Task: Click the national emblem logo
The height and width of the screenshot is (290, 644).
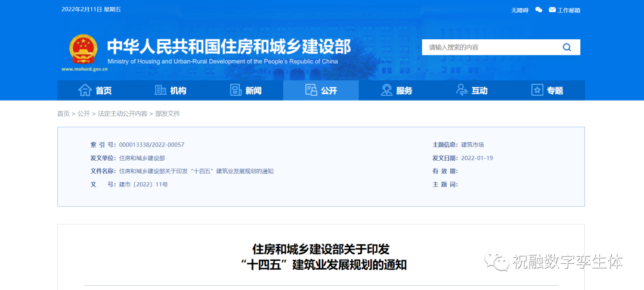Action: click(83, 49)
